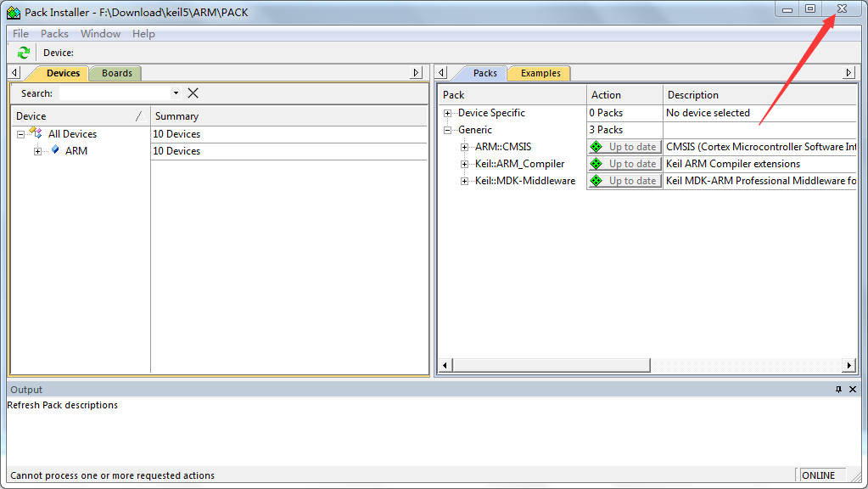
Task: Switch to the Boards tab
Action: coord(117,73)
